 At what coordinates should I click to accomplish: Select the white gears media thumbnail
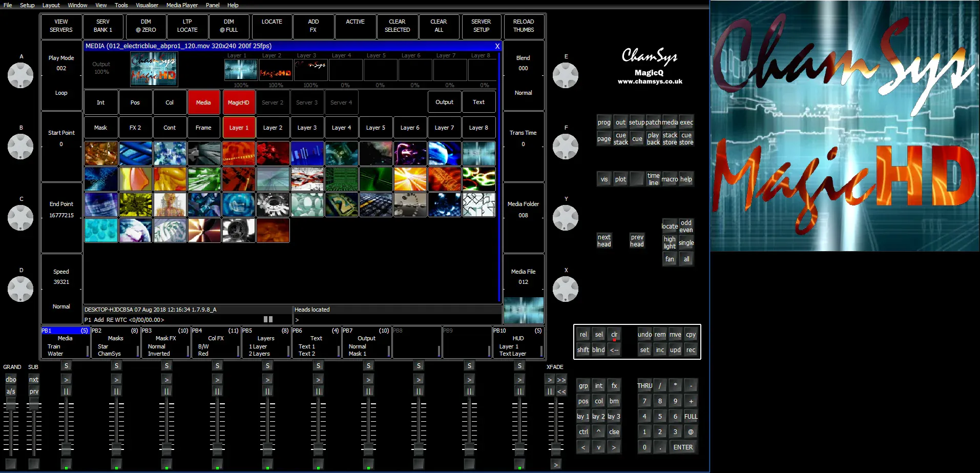273,205
